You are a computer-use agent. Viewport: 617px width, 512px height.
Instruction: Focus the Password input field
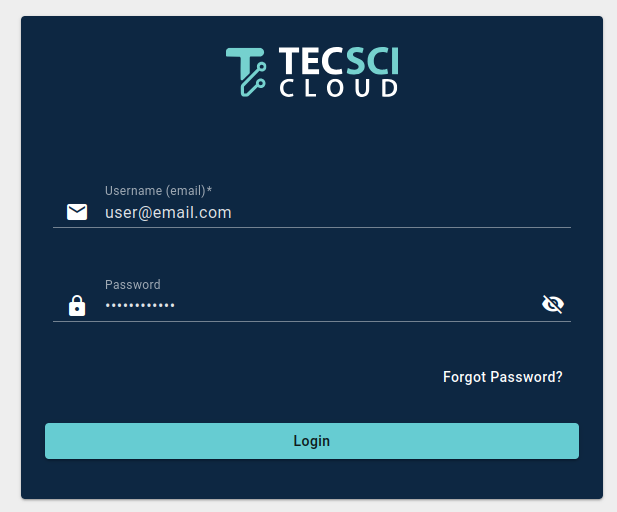coord(320,305)
